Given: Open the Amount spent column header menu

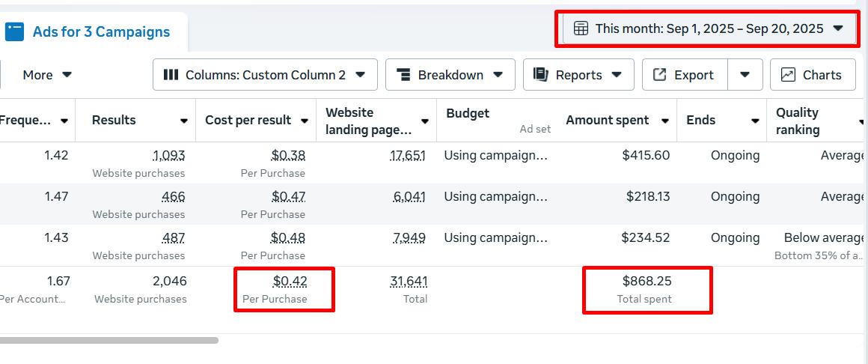Looking at the screenshot, I should [x=665, y=121].
